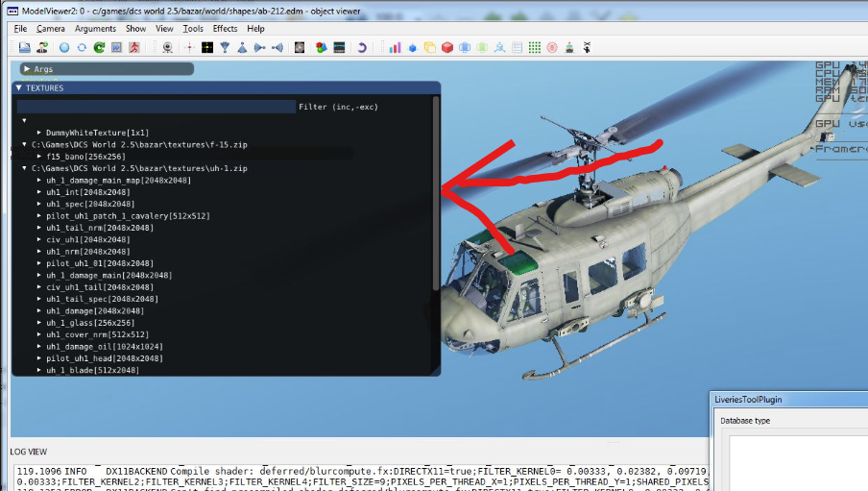Expand the Args panel

27,69
